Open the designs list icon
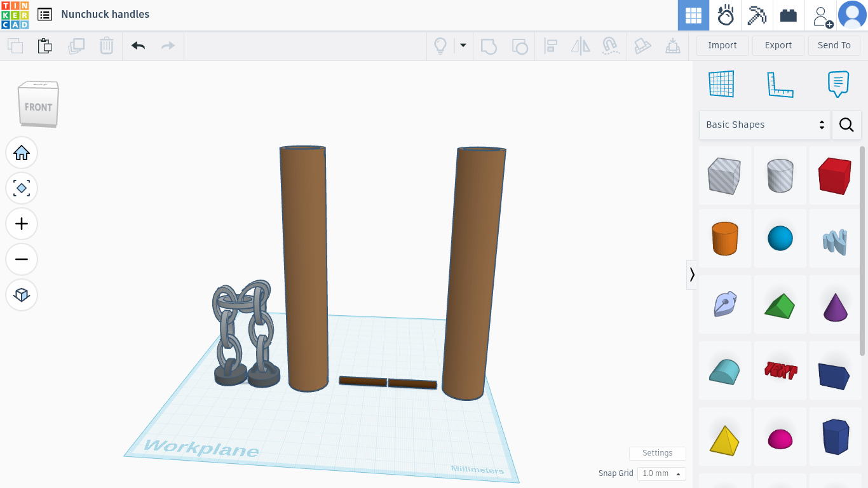Viewport: 868px width, 488px height. click(44, 15)
